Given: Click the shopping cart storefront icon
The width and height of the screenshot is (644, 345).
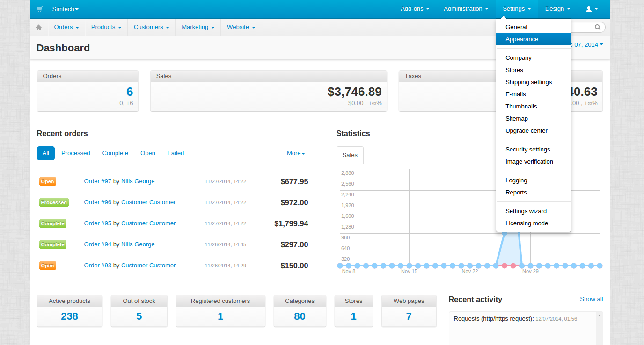Looking at the screenshot, I should click(40, 9).
